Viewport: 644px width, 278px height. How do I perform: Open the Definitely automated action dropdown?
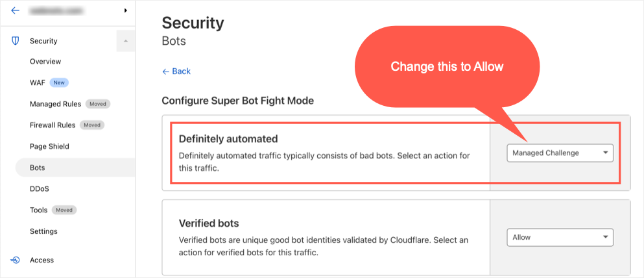pos(560,153)
